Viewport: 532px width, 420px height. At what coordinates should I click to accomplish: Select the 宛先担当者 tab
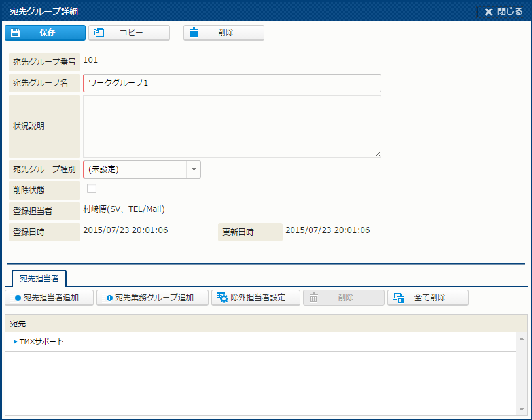39,278
